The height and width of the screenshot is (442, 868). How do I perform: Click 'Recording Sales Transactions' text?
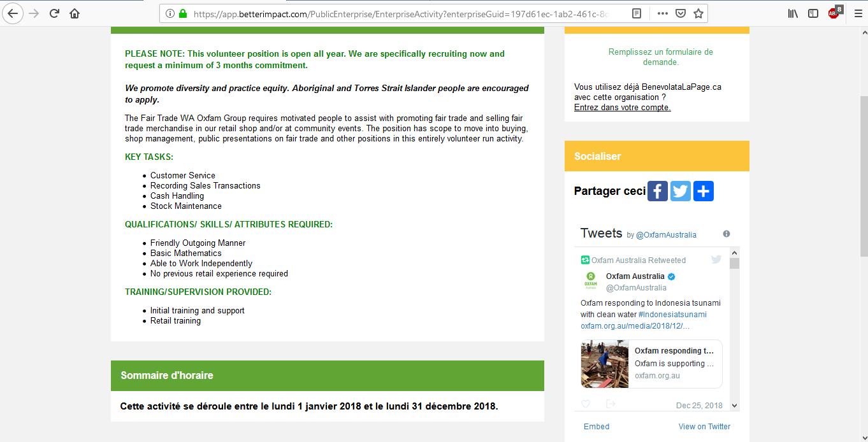205,186
